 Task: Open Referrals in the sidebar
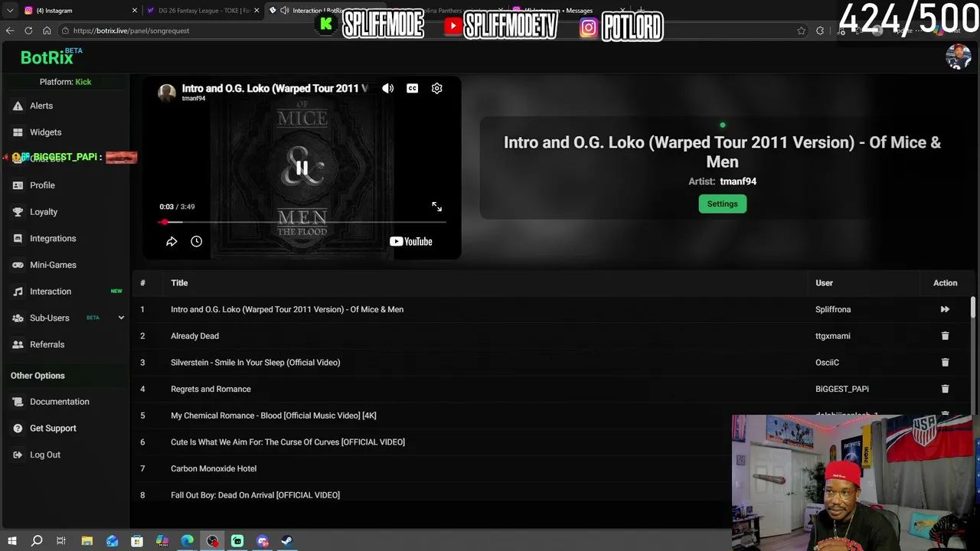click(x=47, y=344)
